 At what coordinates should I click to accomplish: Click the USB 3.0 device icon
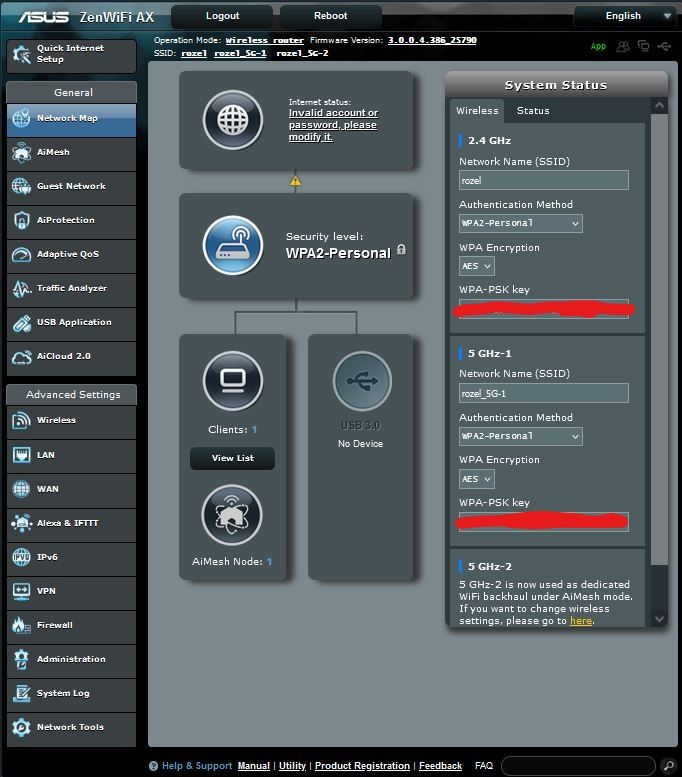click(362, 381)
